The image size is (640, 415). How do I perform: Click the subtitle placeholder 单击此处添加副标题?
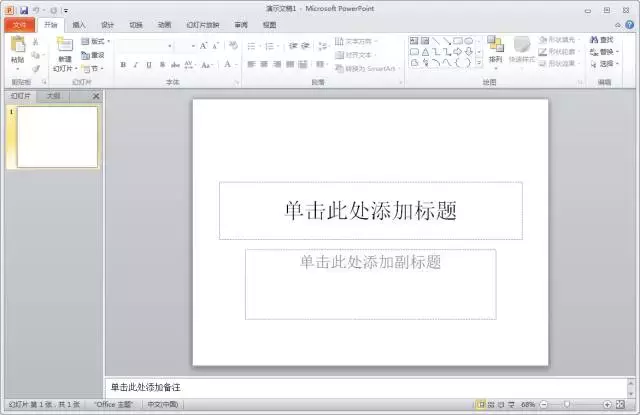point(371,284)
